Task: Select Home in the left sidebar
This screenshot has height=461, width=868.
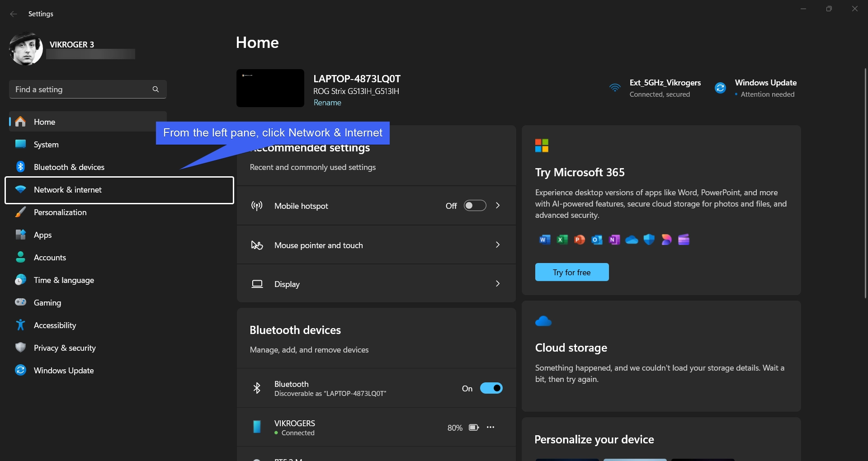Action: [88, 122]
